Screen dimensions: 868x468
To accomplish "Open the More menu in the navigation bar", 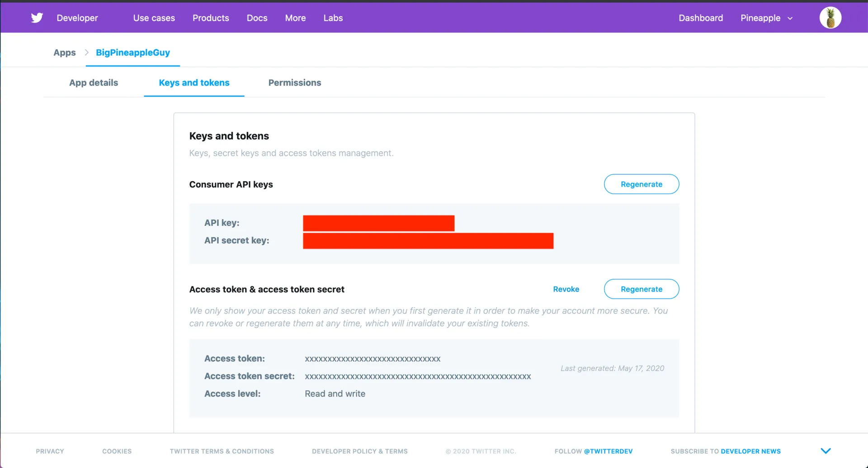I will pyautogui.click(x=295, y=18).
